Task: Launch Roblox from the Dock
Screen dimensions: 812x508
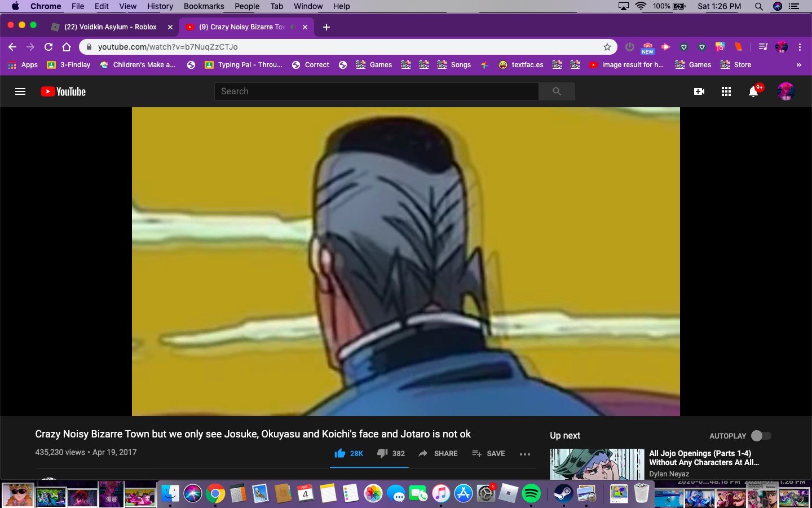Action: click(509, 493)
